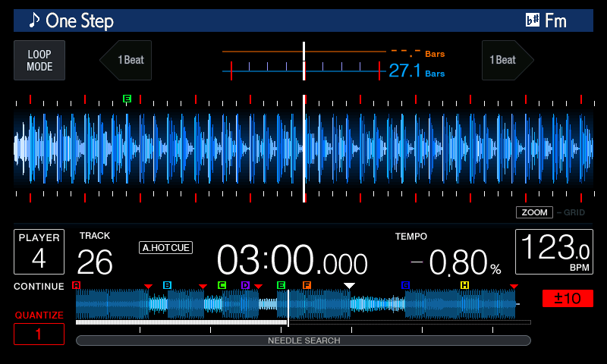Jump back 1 Beat with left arrow
607x364 pixels.
[127, 61]
